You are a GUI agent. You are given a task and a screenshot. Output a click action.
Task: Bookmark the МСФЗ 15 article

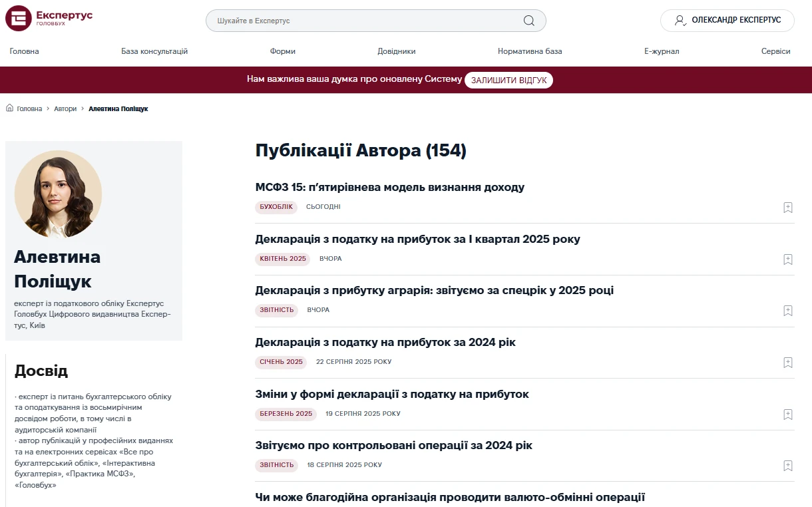coord(788,208)
